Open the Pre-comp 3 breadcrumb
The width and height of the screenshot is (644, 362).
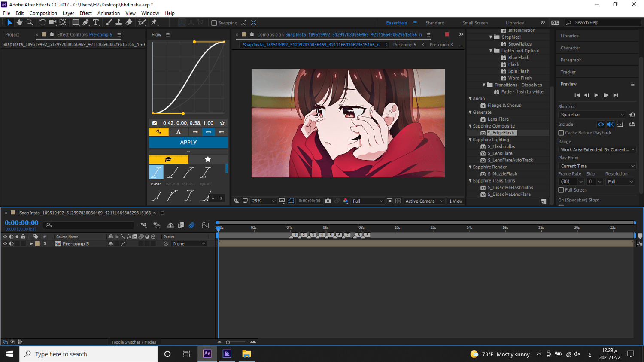[x=441, y=45]
